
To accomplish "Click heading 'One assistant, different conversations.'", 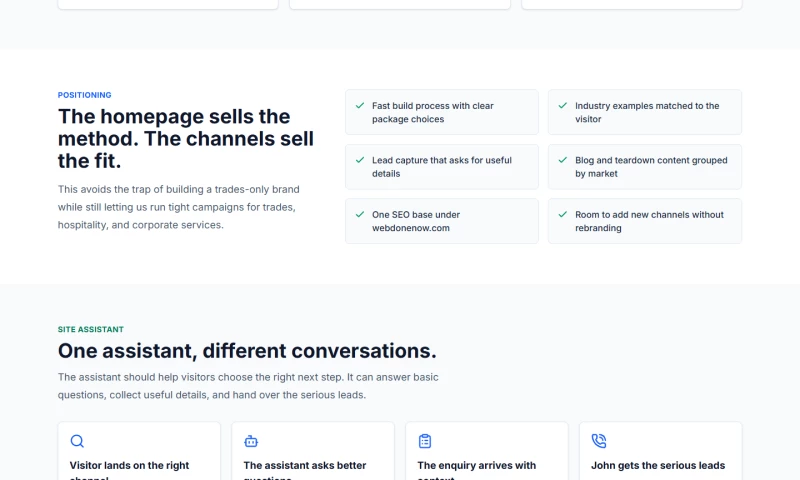I will [x=247, y=351].
